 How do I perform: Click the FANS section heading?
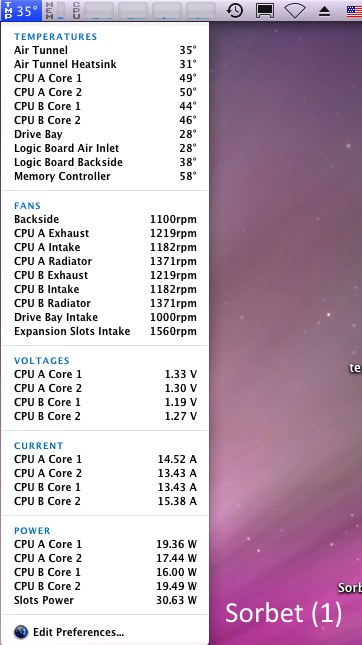pyautogui.click(x=28, y=206)
